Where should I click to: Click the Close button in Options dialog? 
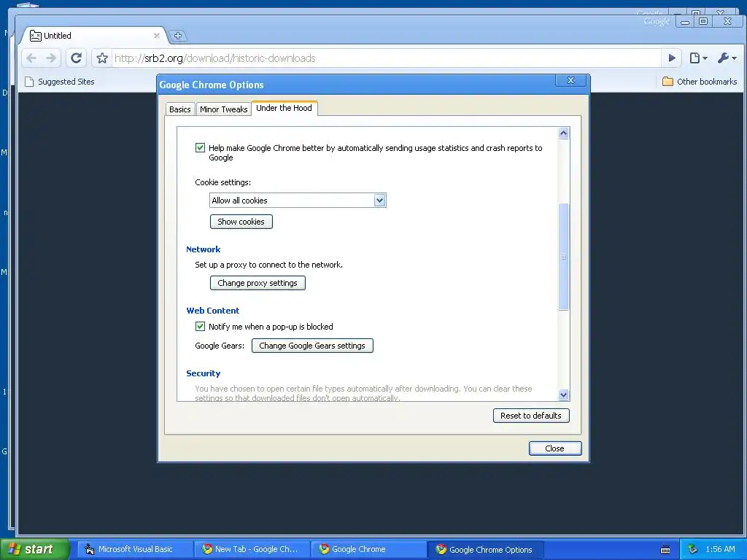point(555,448)
